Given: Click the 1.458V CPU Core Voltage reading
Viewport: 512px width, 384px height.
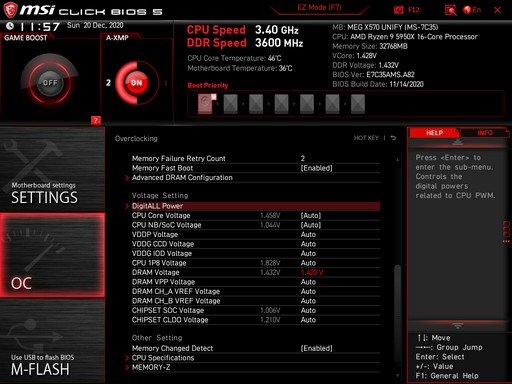Looking at the screenshot, I should (270, 216).
